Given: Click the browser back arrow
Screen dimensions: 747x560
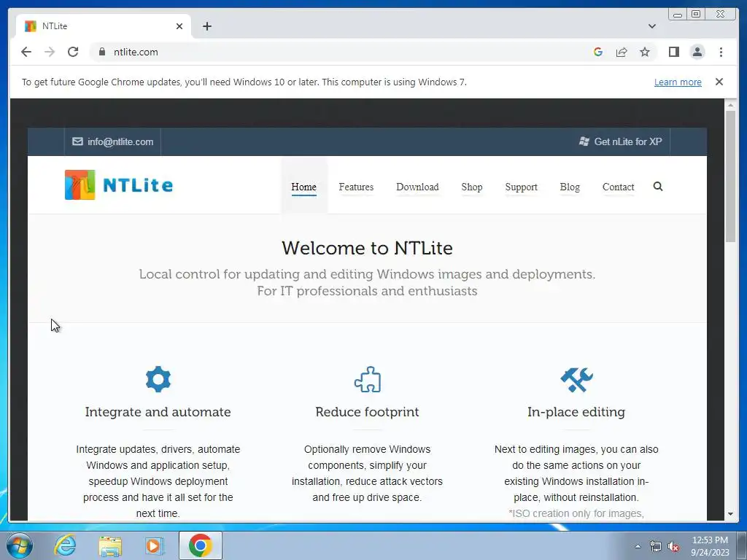Looking at the screenshot, I should pos(26,52).
